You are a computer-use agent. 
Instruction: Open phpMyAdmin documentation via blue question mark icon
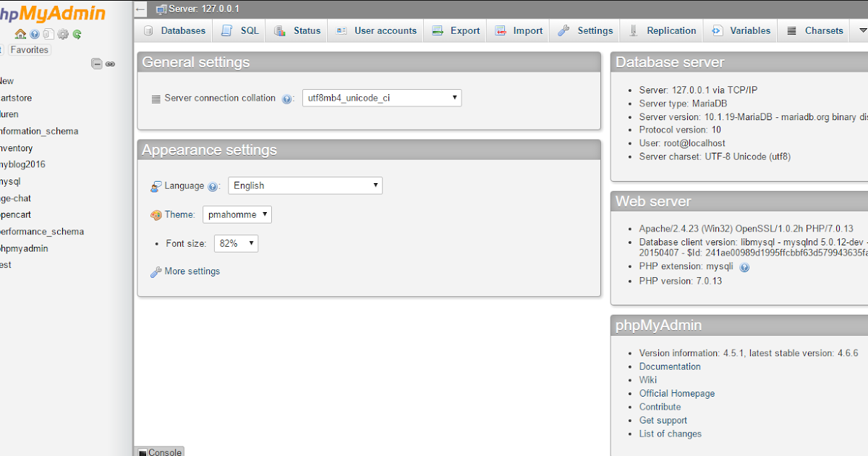tap(34, 34)
